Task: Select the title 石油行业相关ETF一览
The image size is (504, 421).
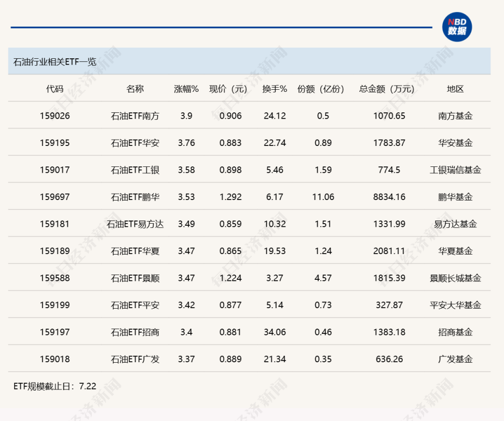Action: (55, 62)
